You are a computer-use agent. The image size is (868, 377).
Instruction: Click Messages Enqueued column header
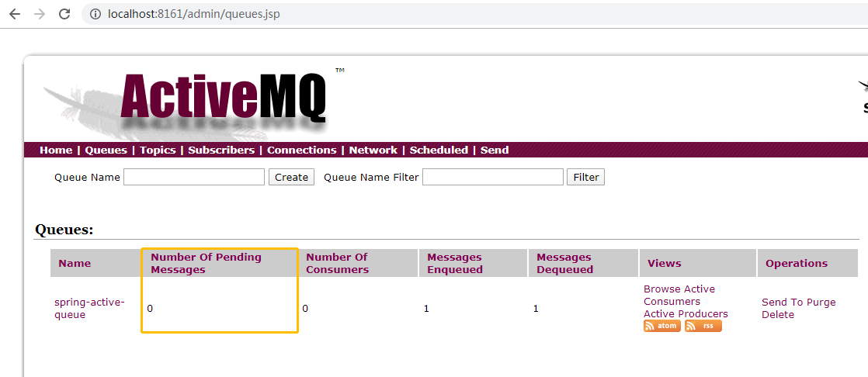coord(455,263)
